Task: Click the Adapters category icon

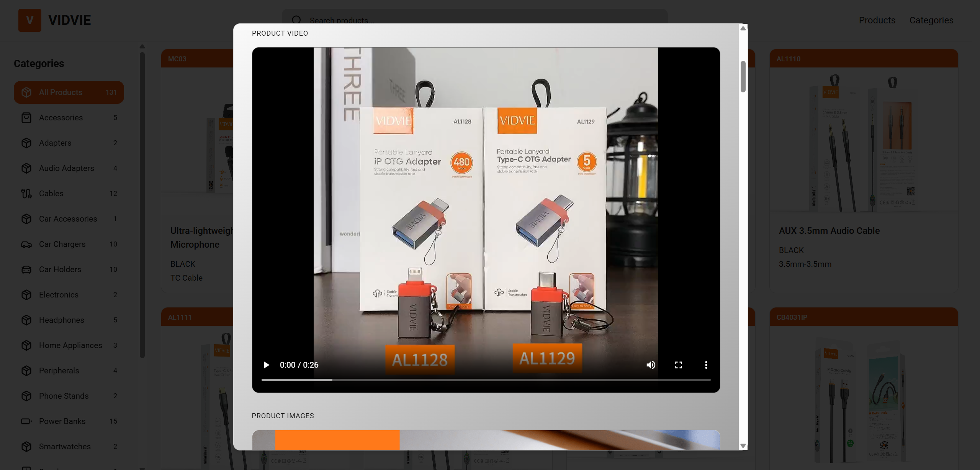Action: pos(26,143)
